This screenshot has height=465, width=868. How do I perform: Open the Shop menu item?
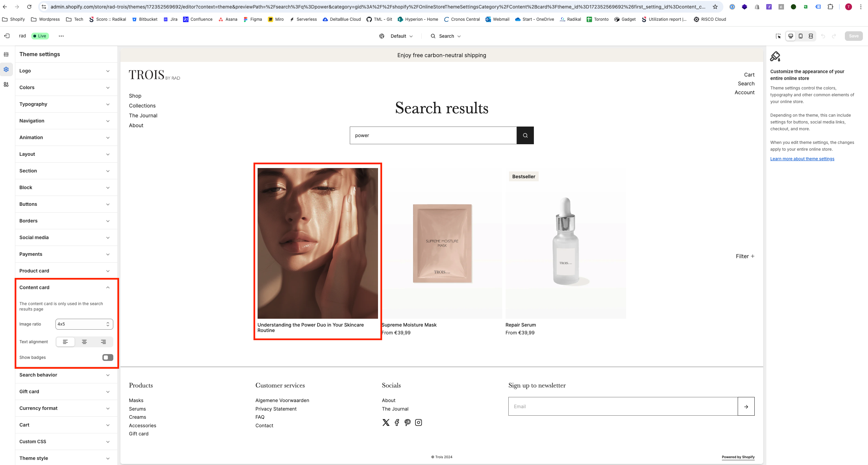pos(135,96)
